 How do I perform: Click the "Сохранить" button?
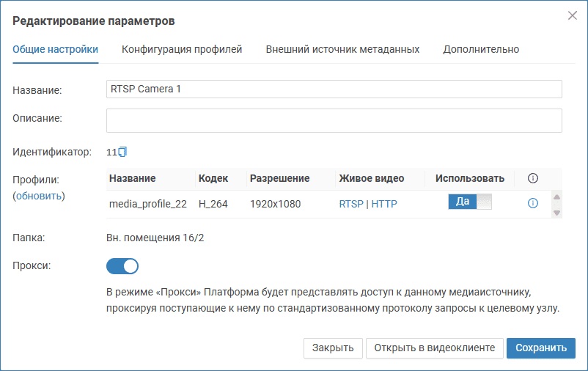point(540,348)
